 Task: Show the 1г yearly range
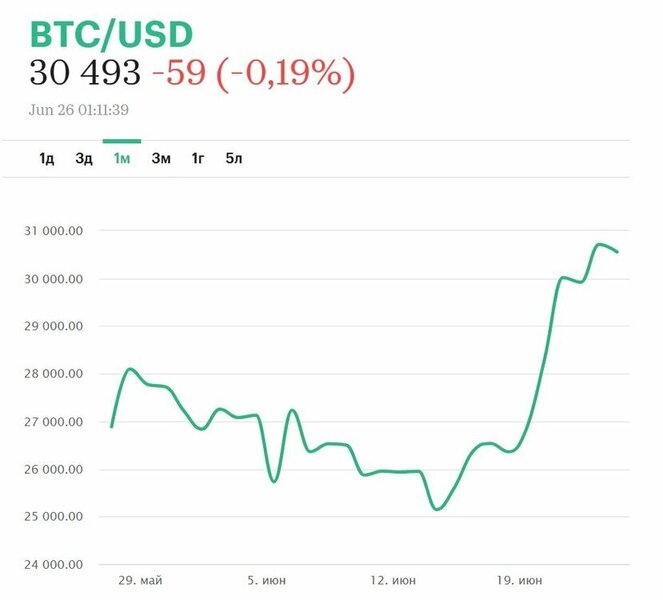tap(199, 159)
